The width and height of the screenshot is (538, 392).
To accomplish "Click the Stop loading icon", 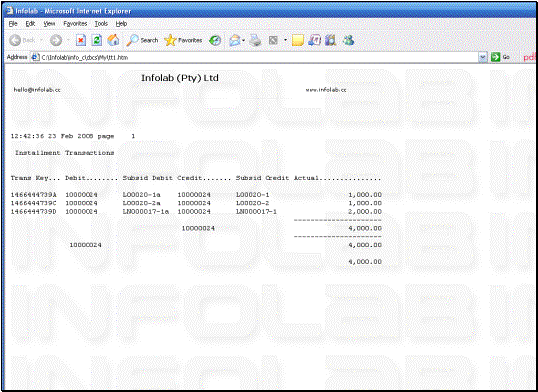I will [81, 41].
